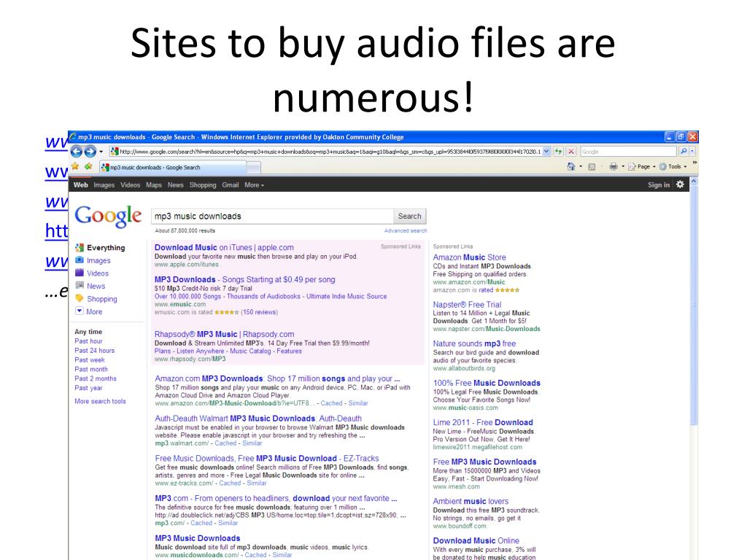Select the Images camera icon in the left sidebar
Viewport: 747px width, 560px height.
click(80, 260)
